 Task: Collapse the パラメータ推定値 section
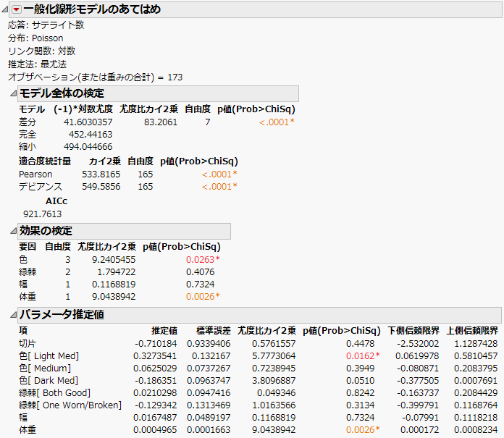tap(13, 315)
